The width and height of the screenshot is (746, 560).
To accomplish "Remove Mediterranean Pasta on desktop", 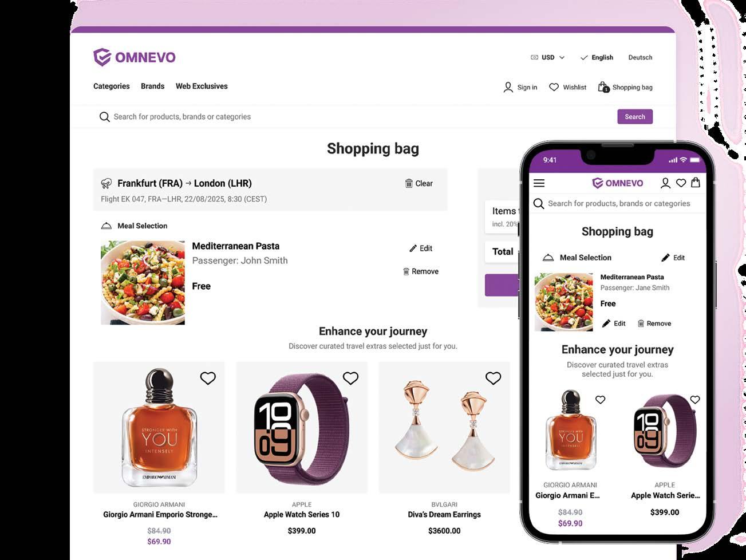I will pyautogui.click(x=421, y=271).
